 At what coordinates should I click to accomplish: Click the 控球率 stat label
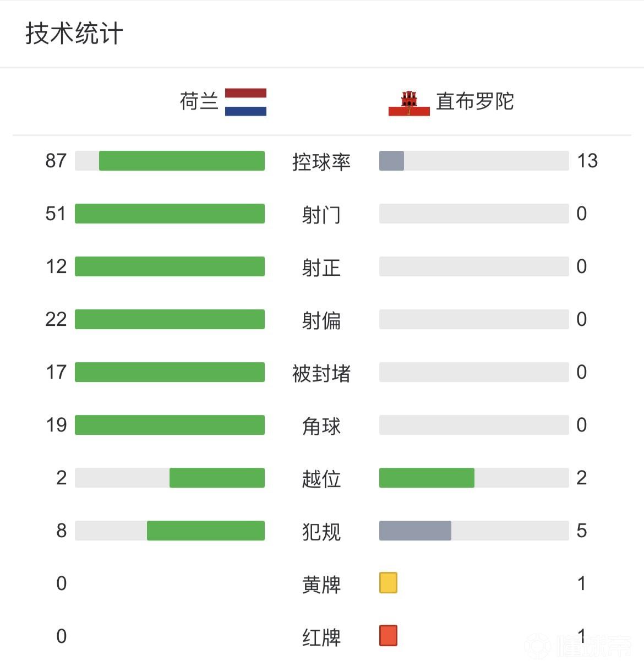321,161
